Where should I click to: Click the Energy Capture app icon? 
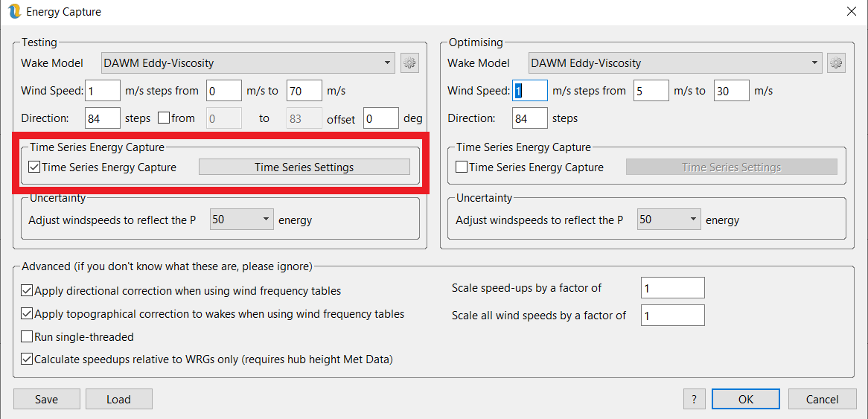pyautogui.click(x=13, y=12)
